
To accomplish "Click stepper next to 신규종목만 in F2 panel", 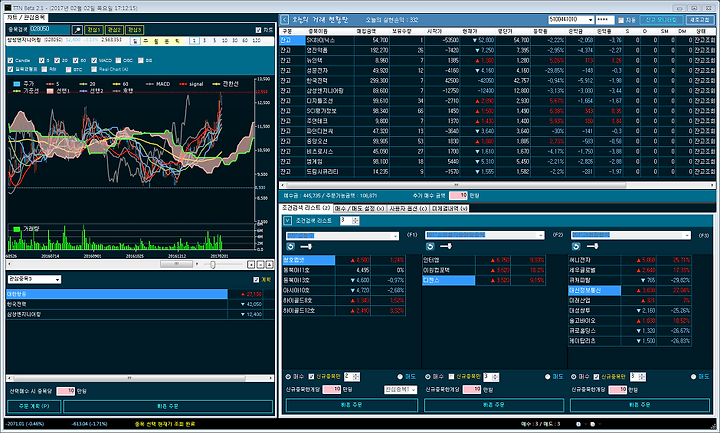I will point(495,377).
